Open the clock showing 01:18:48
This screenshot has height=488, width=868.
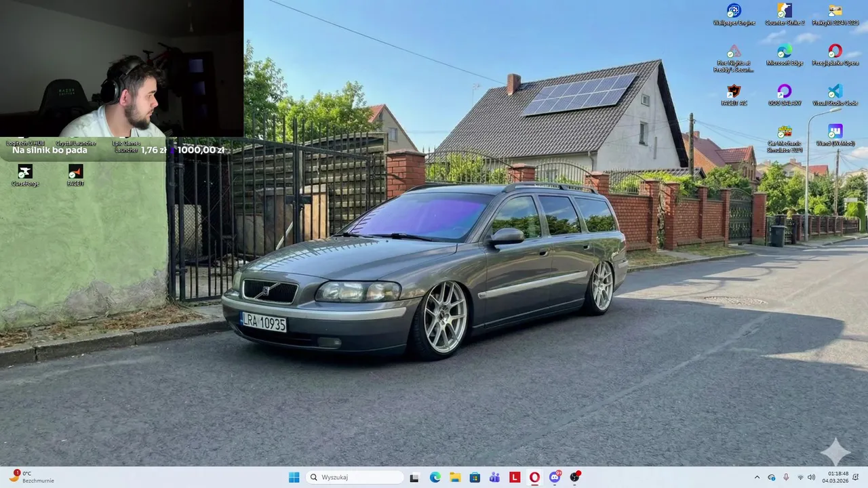point(835,477)
